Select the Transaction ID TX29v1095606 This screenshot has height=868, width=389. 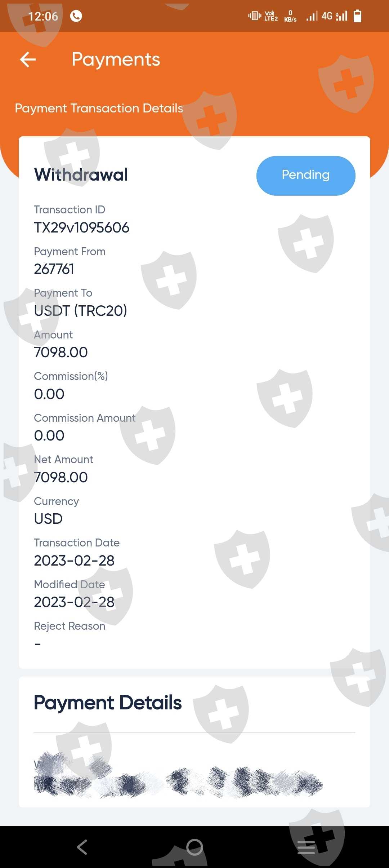pos(81,228)
